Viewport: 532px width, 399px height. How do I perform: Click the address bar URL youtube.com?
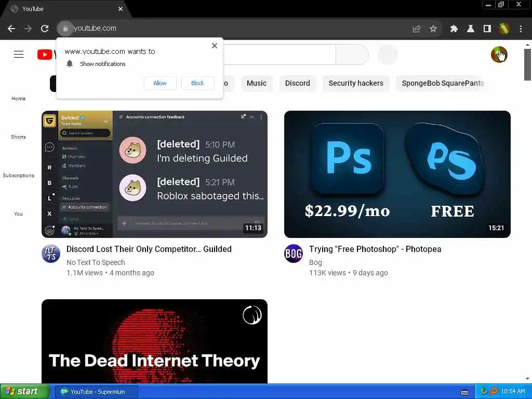coord(95,28)
